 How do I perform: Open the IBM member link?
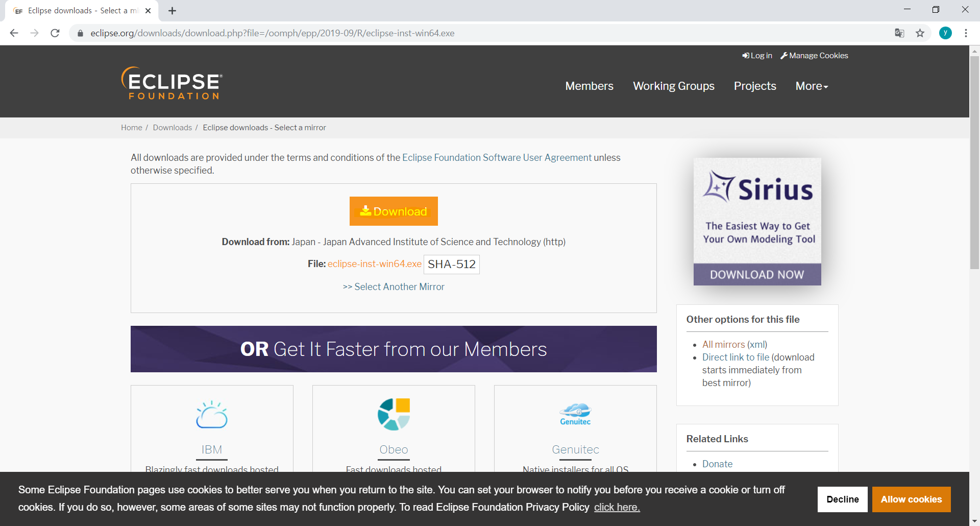[x=212, y=450]
